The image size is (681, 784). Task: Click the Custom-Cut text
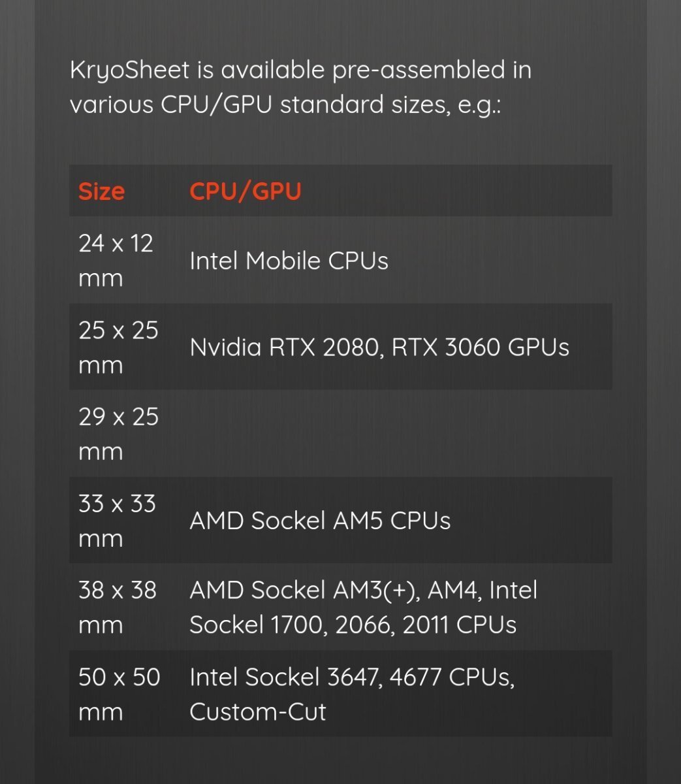tap(257, 711)
